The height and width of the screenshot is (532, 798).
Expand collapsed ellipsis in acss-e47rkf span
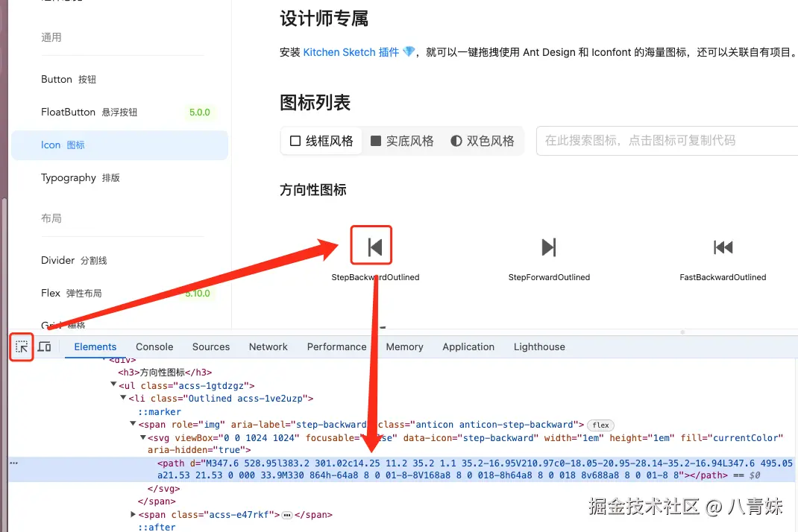[x=287, y=515]
